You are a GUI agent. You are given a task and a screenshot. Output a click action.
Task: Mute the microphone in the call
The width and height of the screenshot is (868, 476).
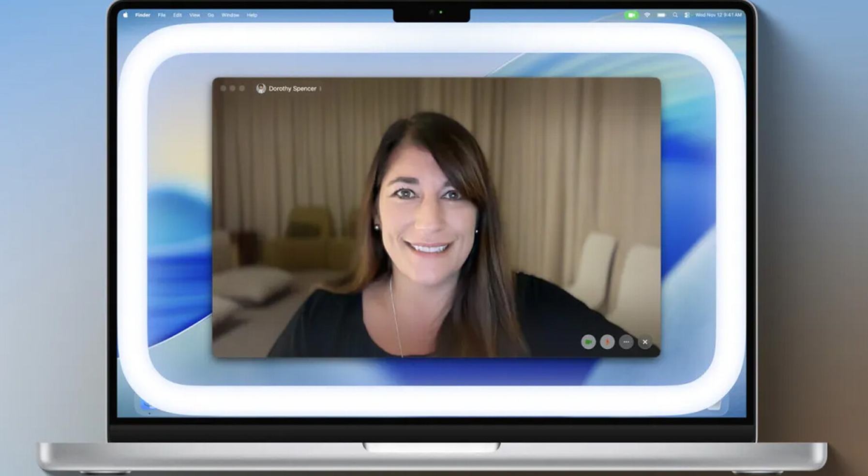pos(607,342)
